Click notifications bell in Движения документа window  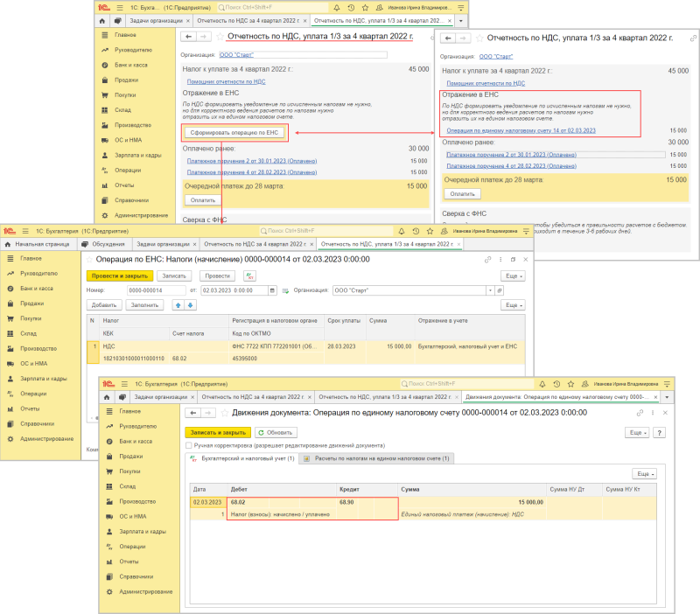point(542,384)
